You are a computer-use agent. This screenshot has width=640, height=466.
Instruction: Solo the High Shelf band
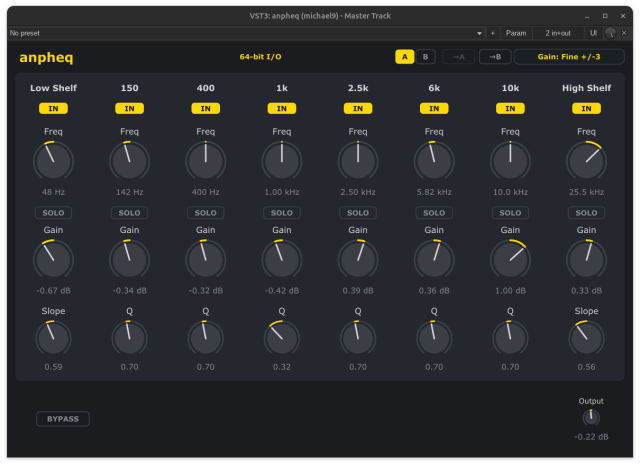tap(587, 213)
